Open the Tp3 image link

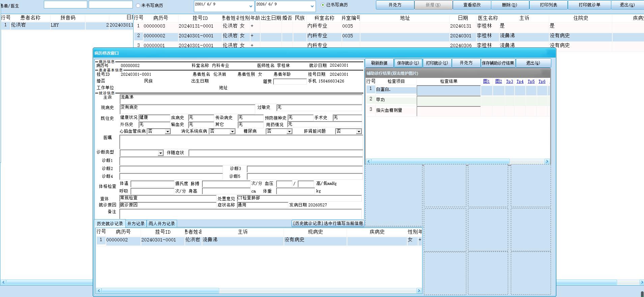pos(509,81)
